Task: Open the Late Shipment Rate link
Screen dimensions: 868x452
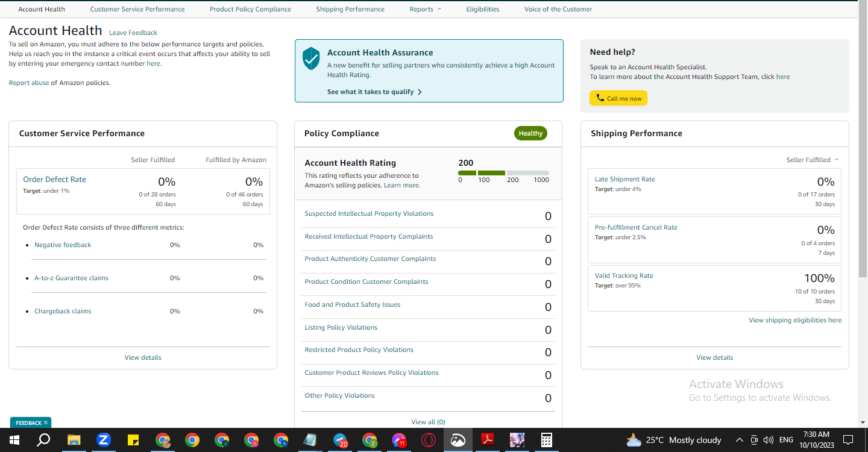Action: (x=624, y=179)
